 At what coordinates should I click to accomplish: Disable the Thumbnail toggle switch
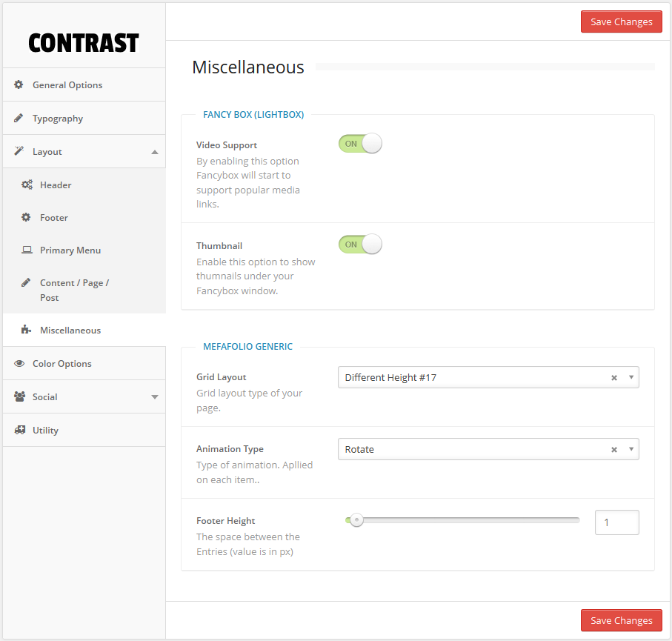pyautogui.click(x=360, y=245)
